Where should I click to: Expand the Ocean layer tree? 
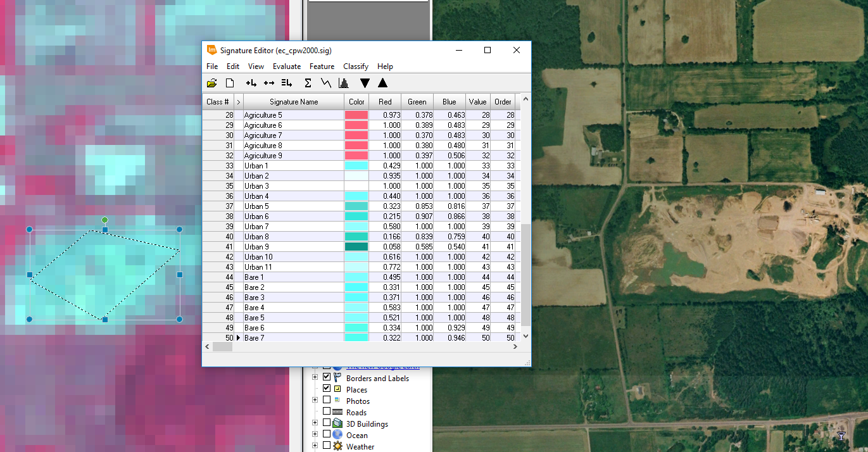click(315, 435)
